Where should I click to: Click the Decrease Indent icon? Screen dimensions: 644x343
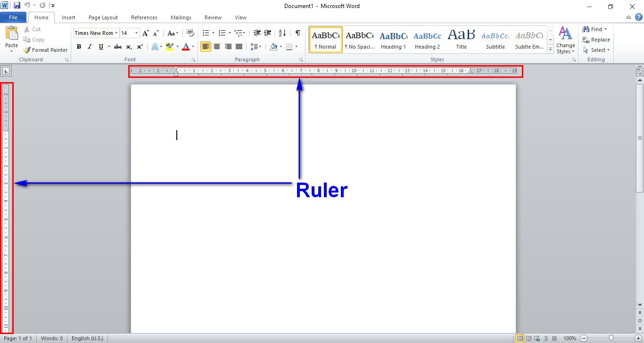coord(257,33)
